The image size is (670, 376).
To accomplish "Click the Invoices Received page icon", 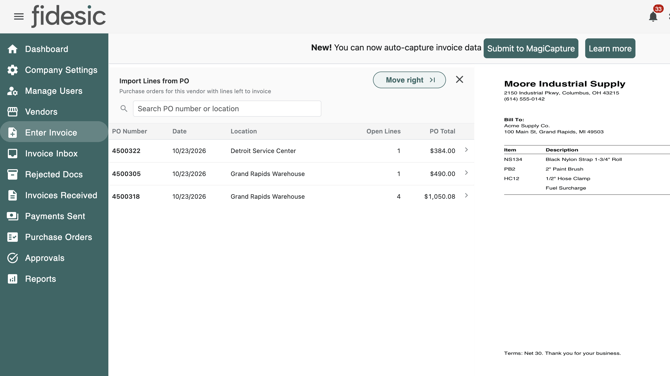I will click(12, 195).
